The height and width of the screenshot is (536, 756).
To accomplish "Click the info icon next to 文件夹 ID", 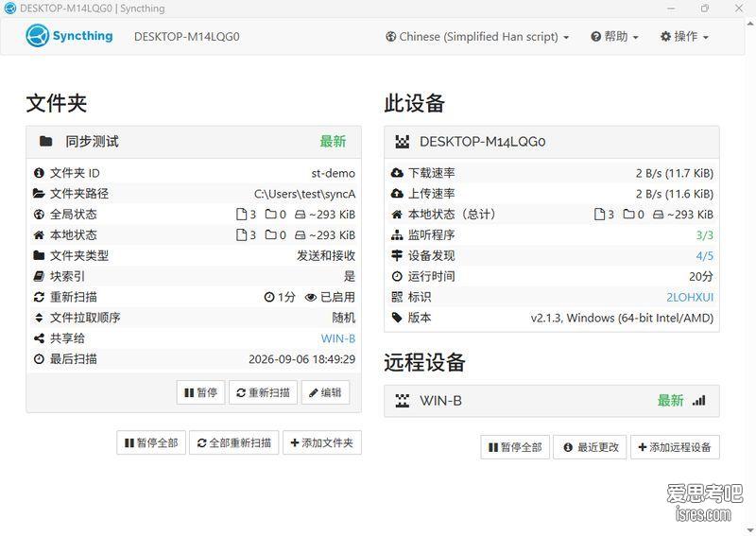I will (x=39, y=173).
